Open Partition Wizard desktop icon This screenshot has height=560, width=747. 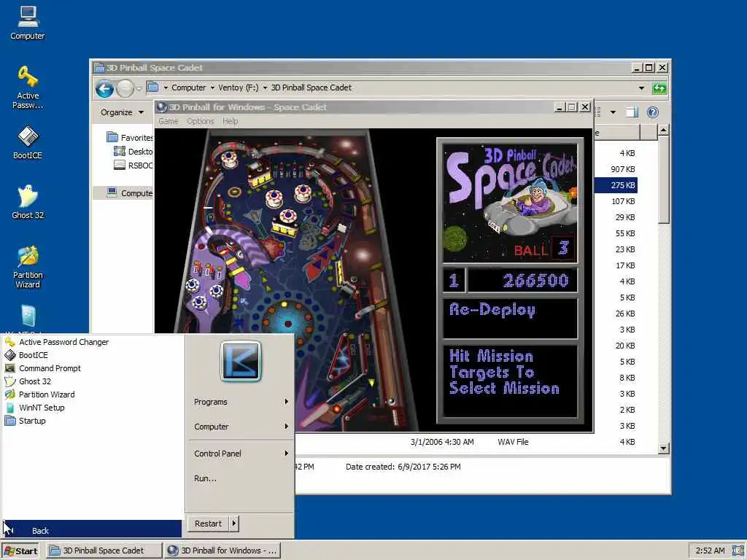[28, 267]
